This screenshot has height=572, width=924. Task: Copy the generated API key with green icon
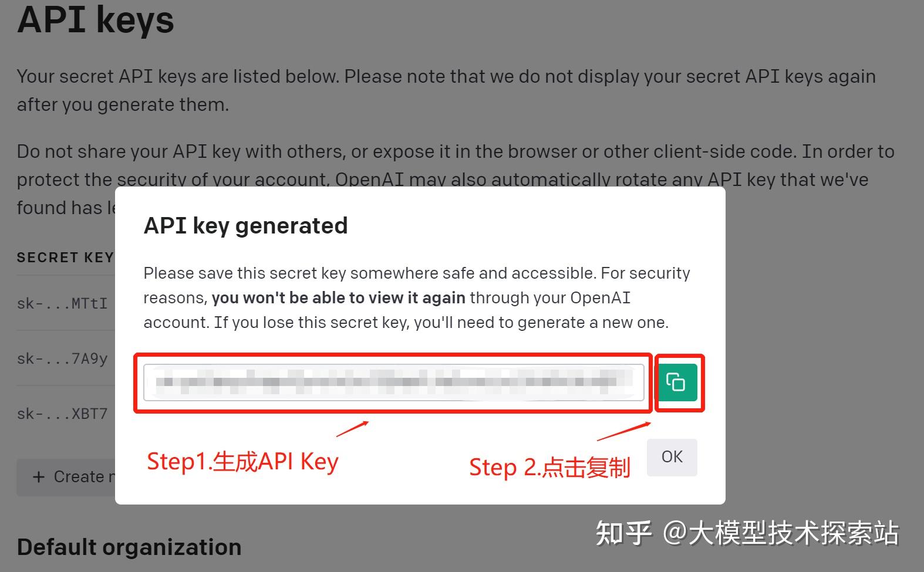(677, 383)
